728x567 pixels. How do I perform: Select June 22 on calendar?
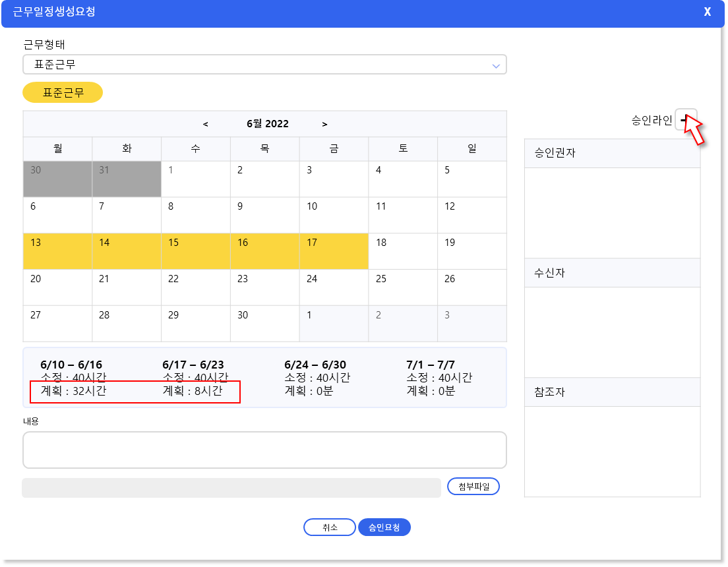196,287
